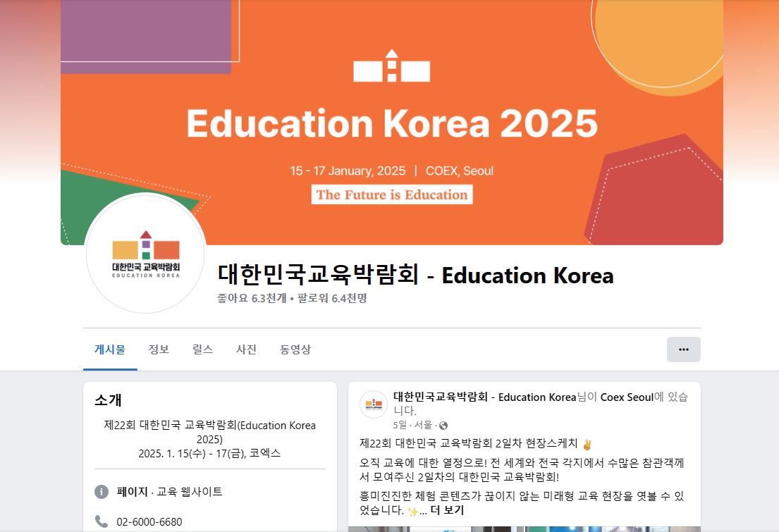Open the post author name link

click(484, 397)
